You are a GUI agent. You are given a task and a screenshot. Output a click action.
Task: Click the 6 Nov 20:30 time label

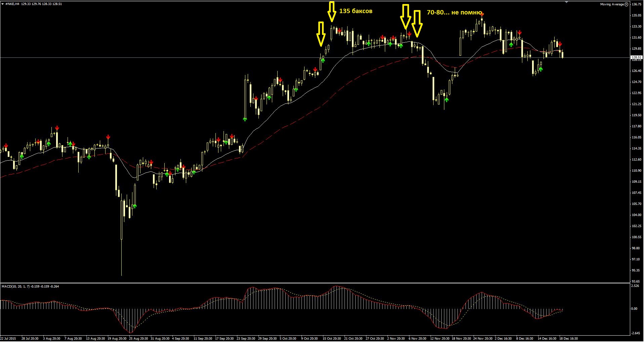(417, 339)
